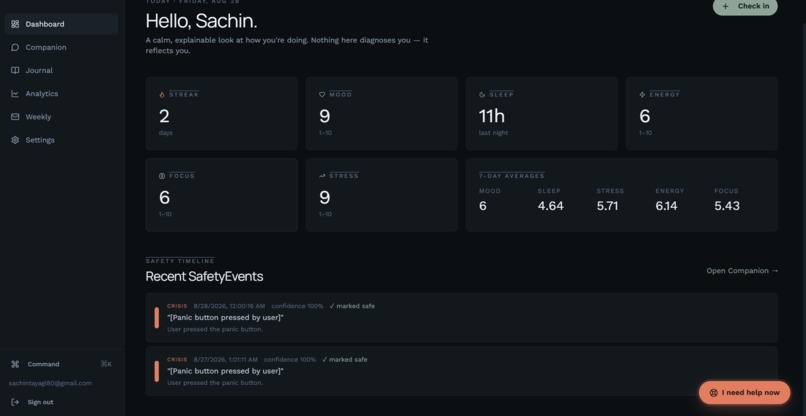Image resolution: width=806 pixels, height=416 pixels.
Task: Open the crisis event dated 8/27/2026
Action: click(x=462, y=371)
